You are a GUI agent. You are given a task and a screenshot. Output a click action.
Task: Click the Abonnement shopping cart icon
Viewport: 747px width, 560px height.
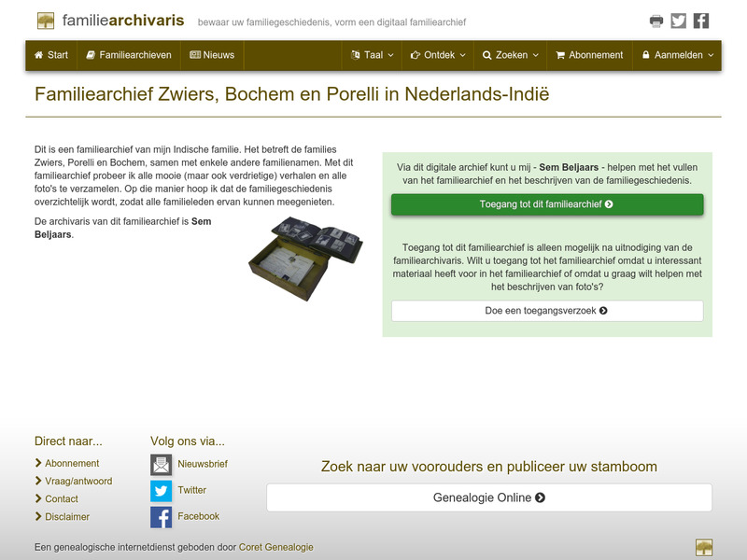[559, 55]
